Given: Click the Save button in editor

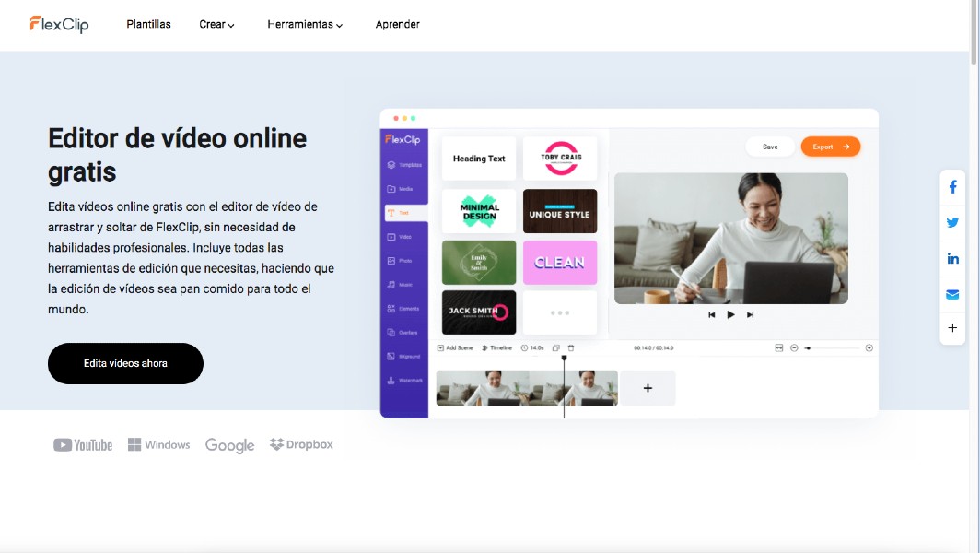Looking at the screenshot, I should click(770, 147).
